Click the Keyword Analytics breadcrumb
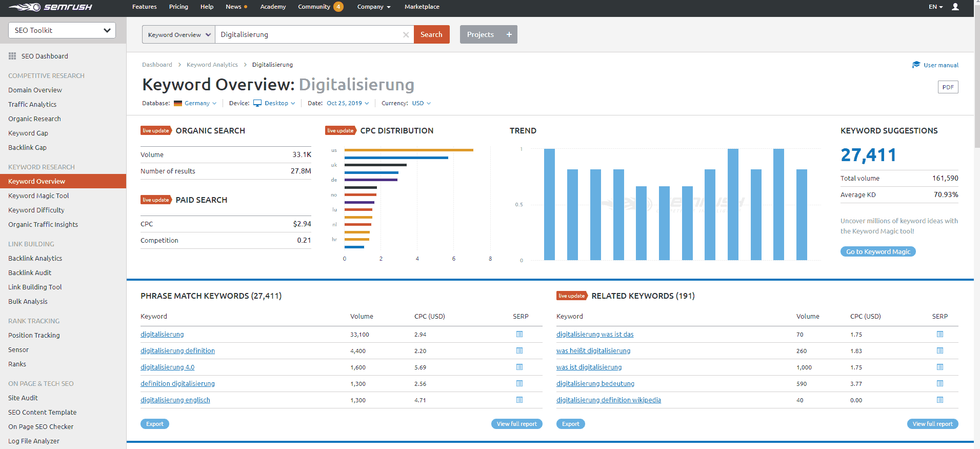The height and width of the screenshot is (449, 980). (212, 65)
